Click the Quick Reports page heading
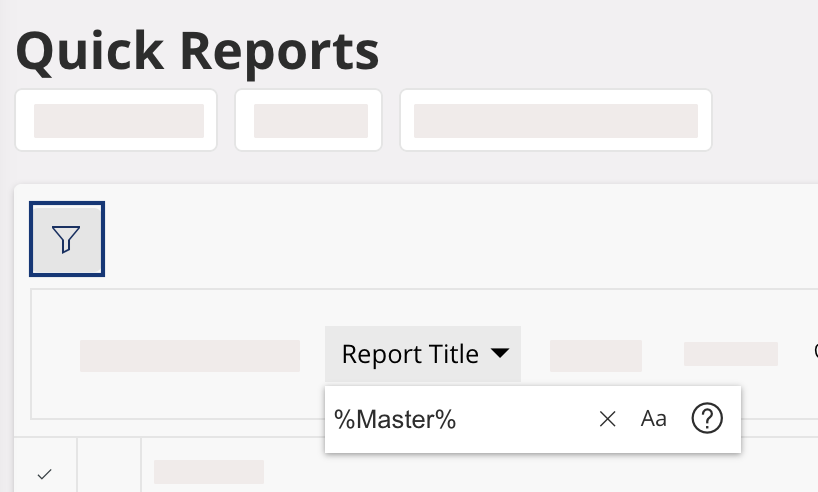 198,51
